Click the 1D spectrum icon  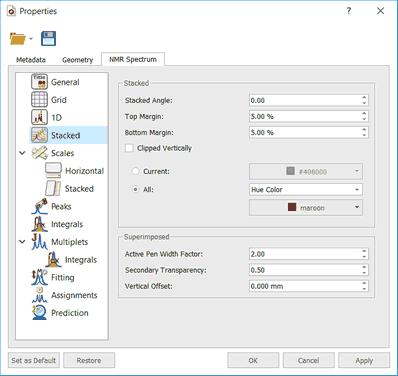[x=39, y=117]
